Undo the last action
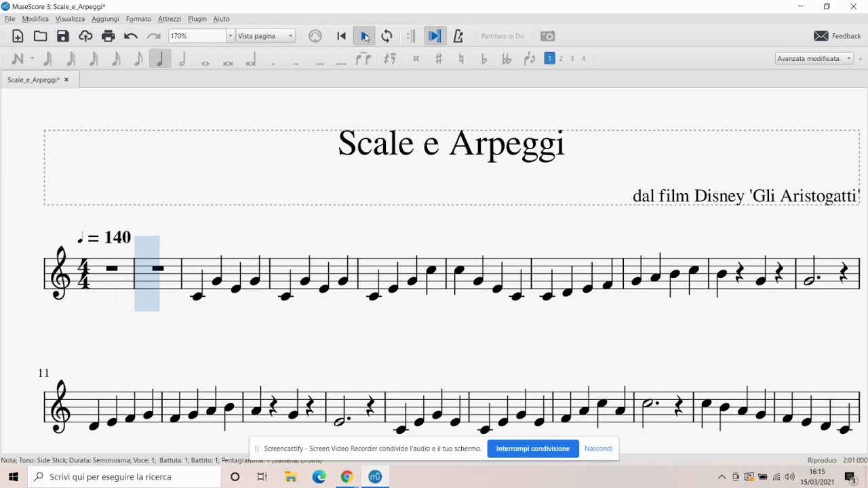Viewport: 868px width, 488px height. click(x=131, y=36)
